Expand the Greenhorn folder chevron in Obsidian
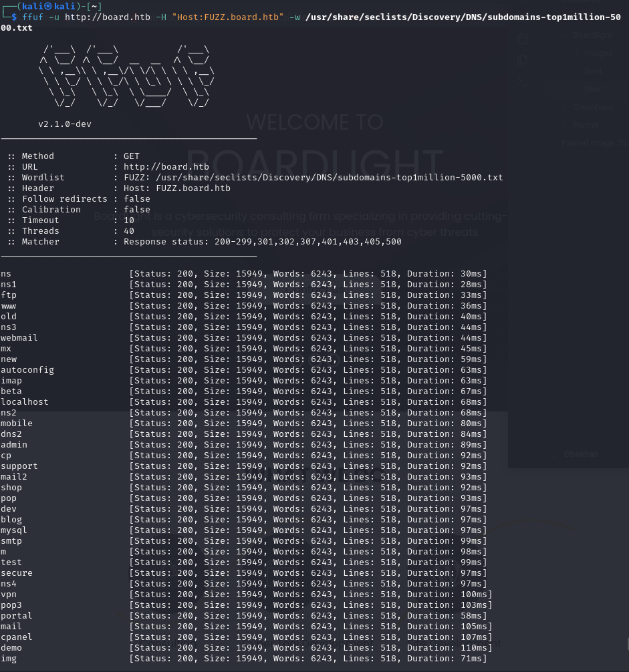The width and height of the screenshot is (629, 672). (x=565, y=107)
